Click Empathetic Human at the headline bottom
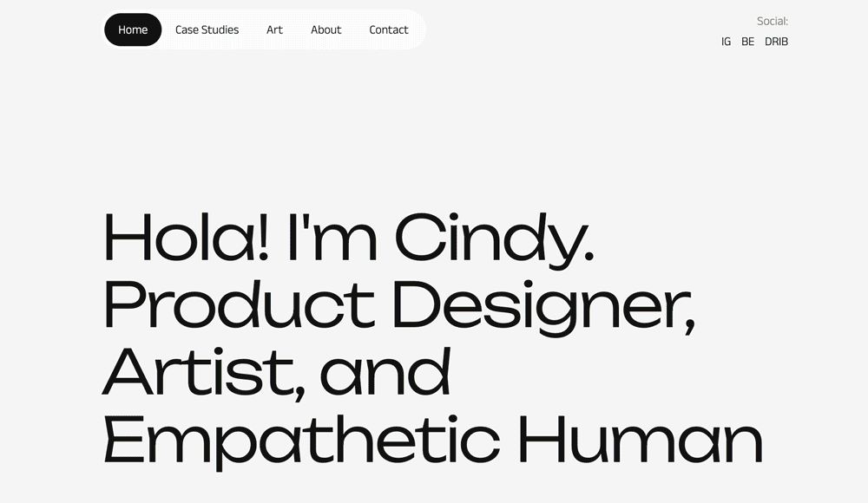Image resolution: width=868 pixels, height=503 pixels. click(x=434, y=438)
